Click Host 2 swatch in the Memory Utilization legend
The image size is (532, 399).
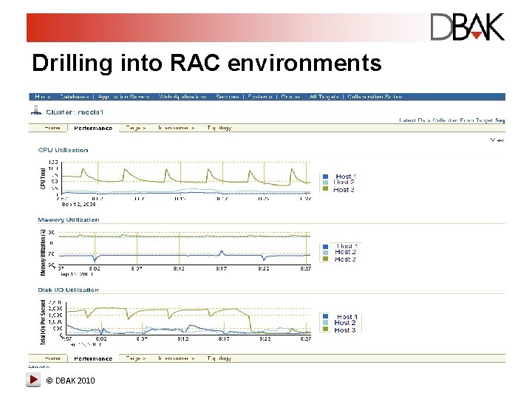(x=325, y=253)
